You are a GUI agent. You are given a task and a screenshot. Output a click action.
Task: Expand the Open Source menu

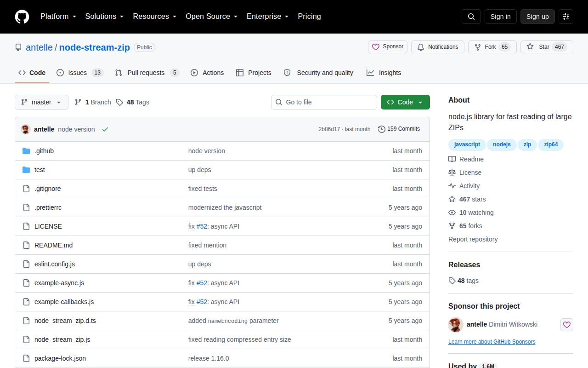point(211,17)
